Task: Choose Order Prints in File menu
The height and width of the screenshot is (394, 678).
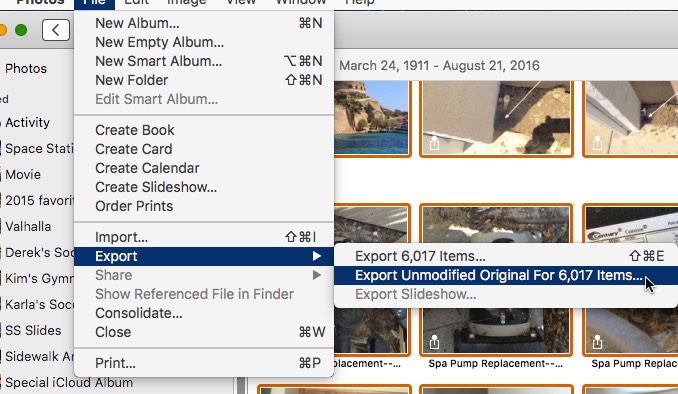Action: click(204, 206)
